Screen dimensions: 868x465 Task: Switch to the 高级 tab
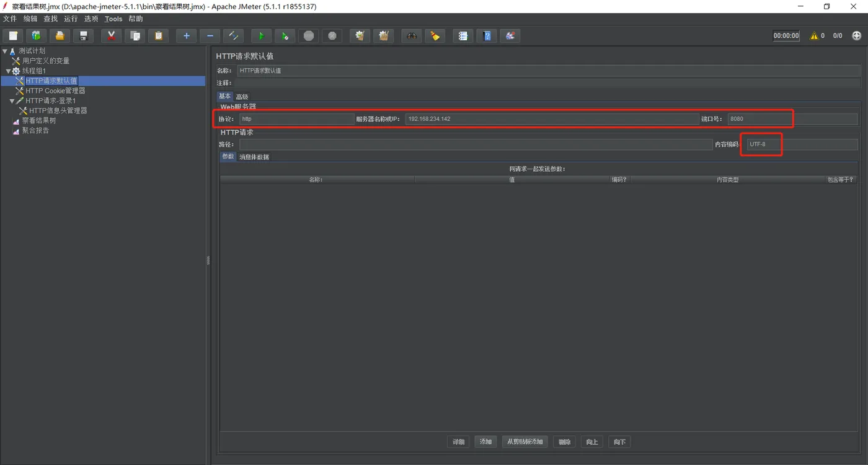242,97
